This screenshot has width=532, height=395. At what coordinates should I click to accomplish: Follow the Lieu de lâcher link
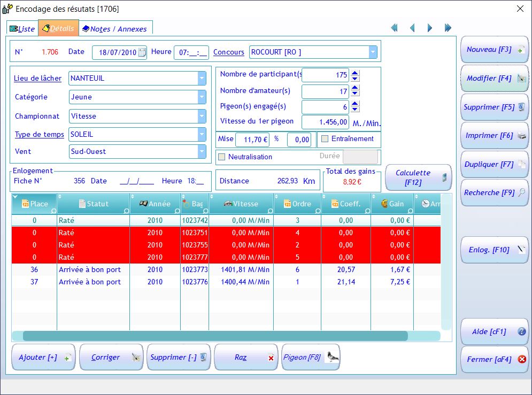37,79
